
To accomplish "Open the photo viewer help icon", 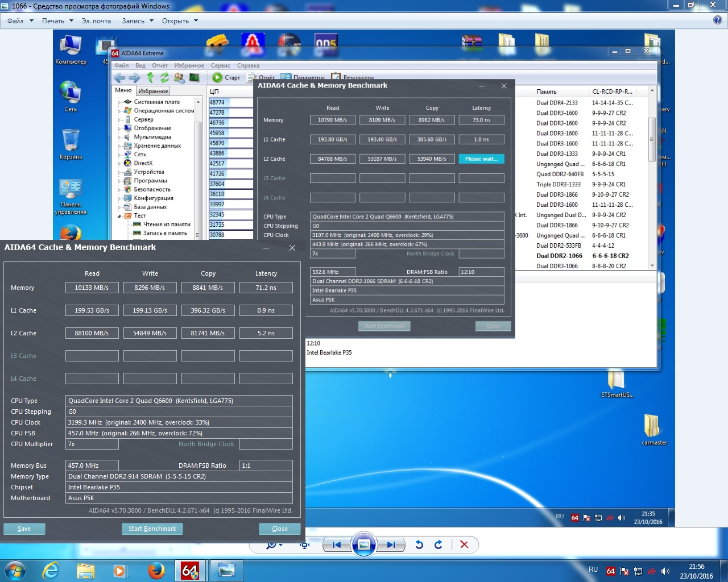I will pos(718,20).
